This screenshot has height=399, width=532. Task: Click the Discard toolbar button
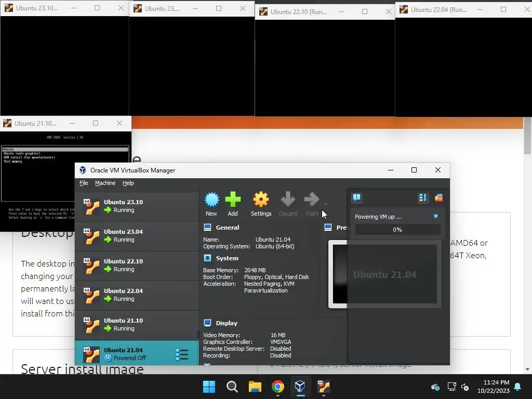click(x=288, y=204)
